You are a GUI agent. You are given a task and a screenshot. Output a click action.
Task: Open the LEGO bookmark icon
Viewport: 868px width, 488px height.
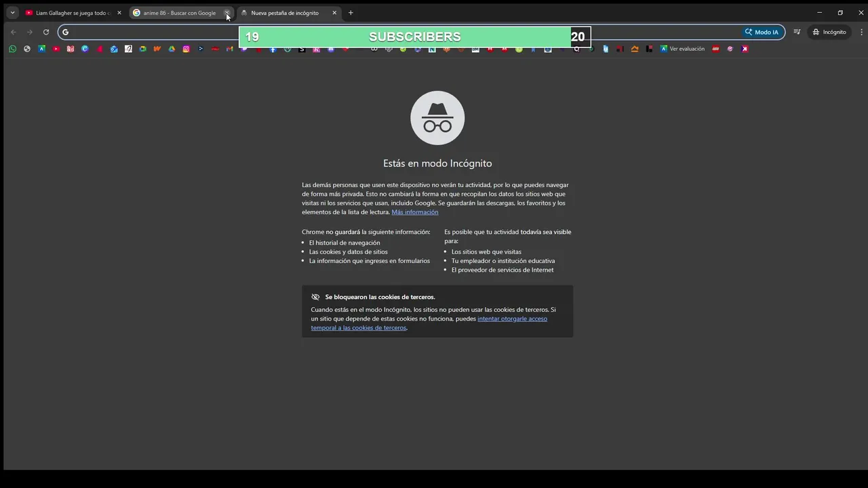[x=715, y=49]
